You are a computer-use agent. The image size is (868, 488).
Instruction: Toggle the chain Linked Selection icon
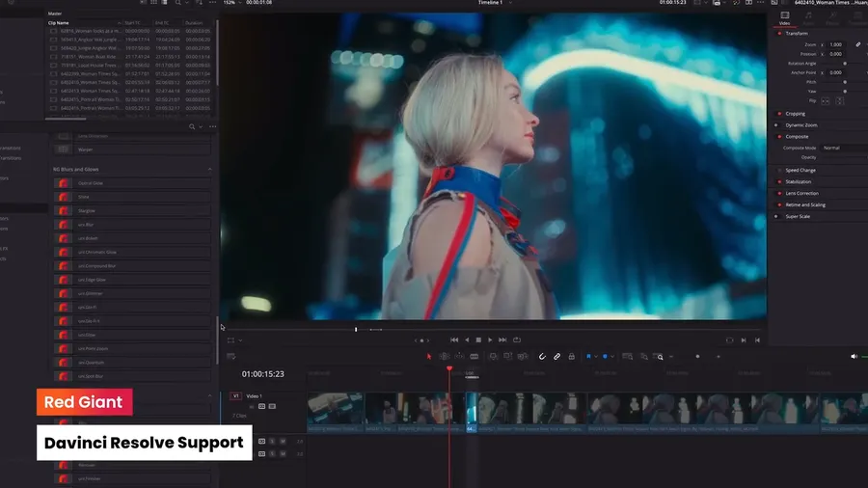point(556,356)
